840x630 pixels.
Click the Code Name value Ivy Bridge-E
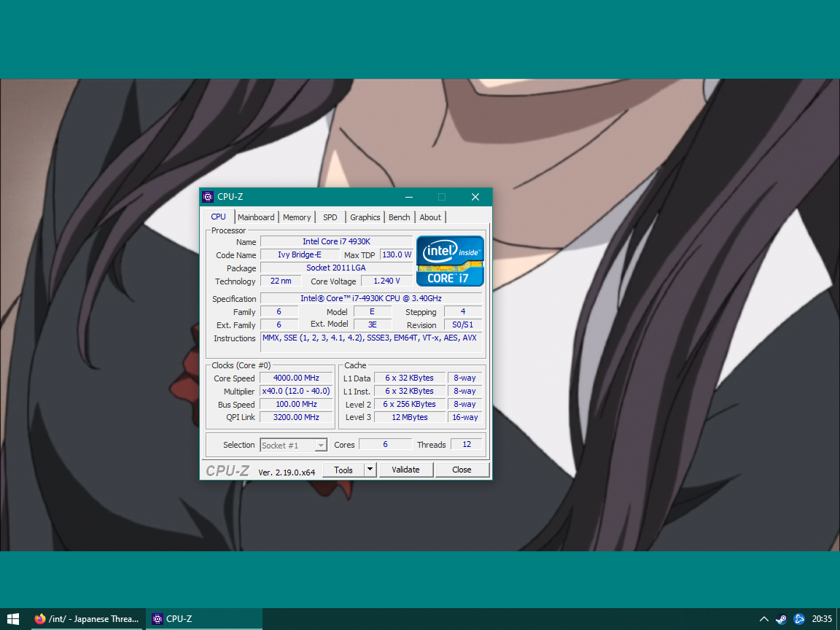pos(300,254)
